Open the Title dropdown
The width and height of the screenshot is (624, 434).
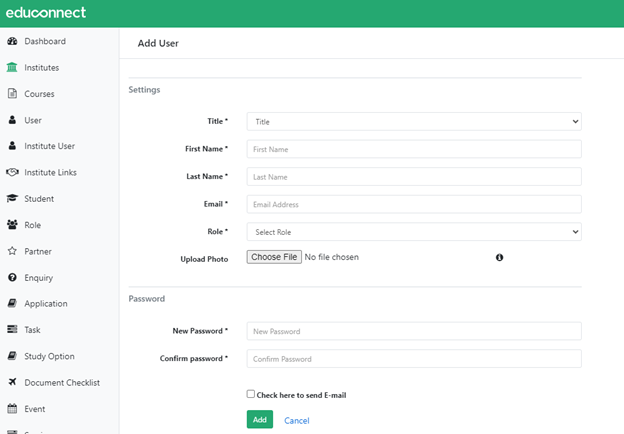click(414, 121)
